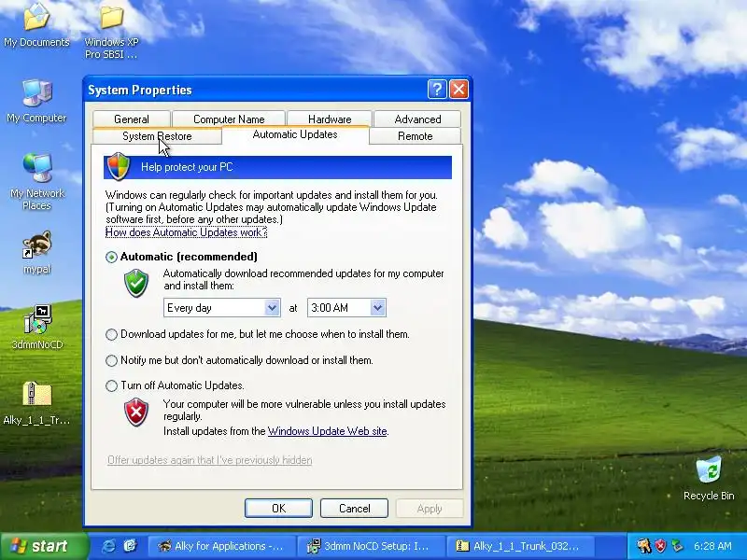747x560 pixels.
Task: Switch to the Computer Name tab
Action: click(229, 119)
